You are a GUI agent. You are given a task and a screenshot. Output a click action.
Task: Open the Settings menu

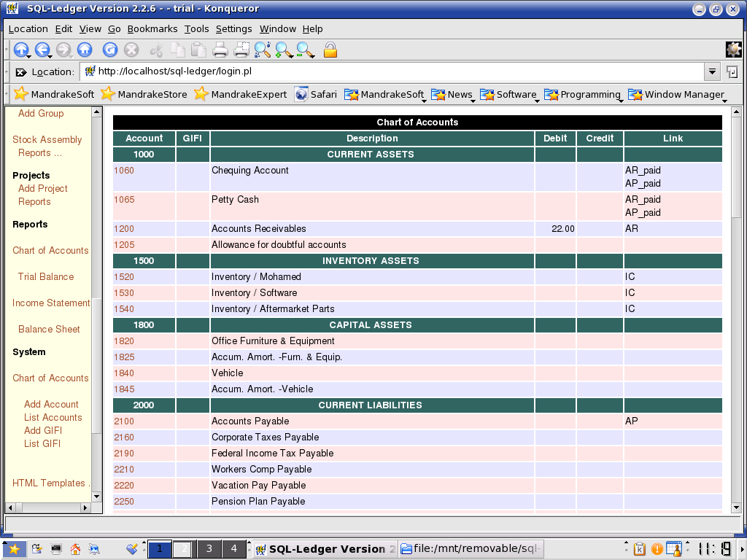(x=233, y=29)
